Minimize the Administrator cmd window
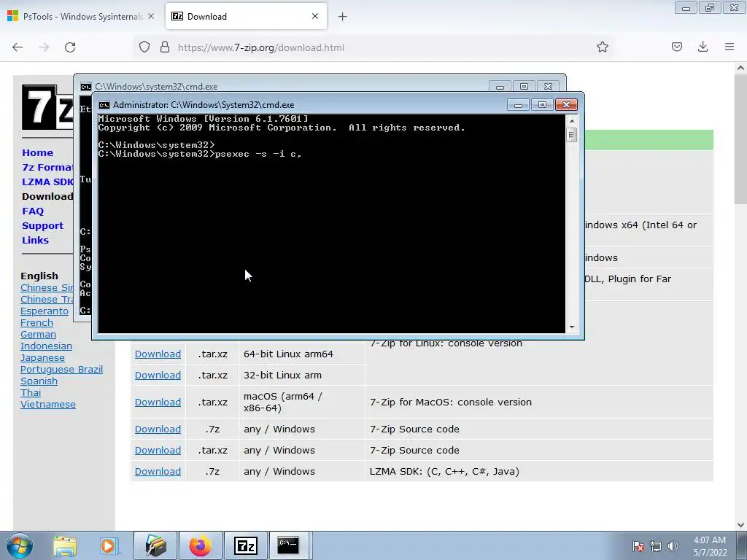The width and height of the screenshot is (747, 560). click(x=518, y=105)
